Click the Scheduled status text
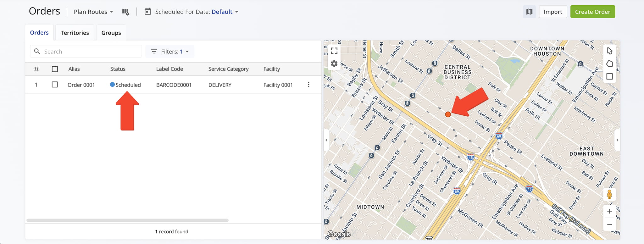Image resolution: width=644 pixels, height=244 pixels. pyautogui.click(x=128, y=85)
